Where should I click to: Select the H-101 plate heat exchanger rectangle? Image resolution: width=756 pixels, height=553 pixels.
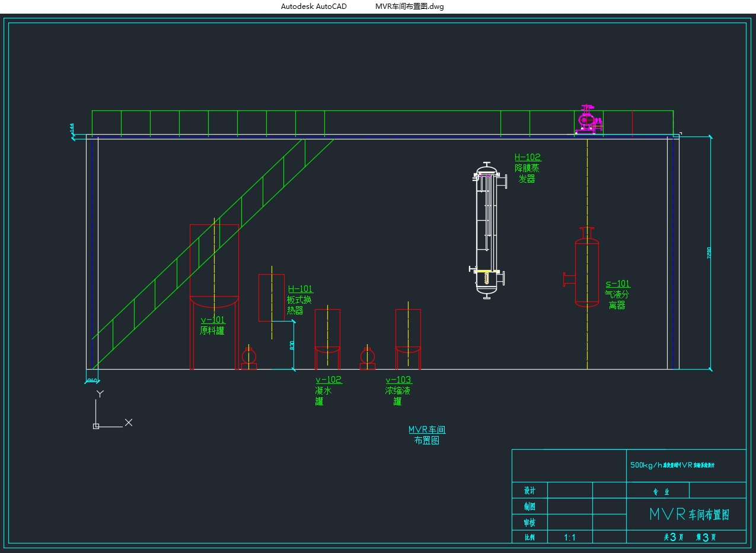point(271,298)
